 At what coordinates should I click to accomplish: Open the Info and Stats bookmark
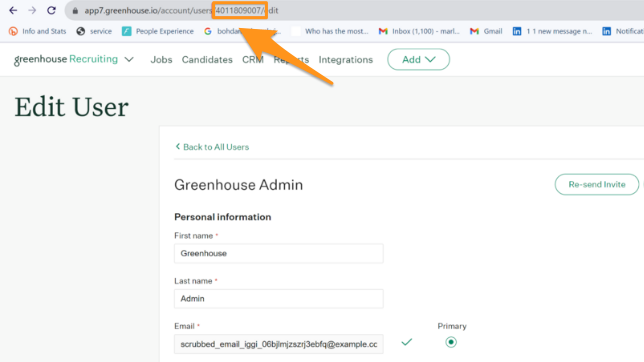37,31
